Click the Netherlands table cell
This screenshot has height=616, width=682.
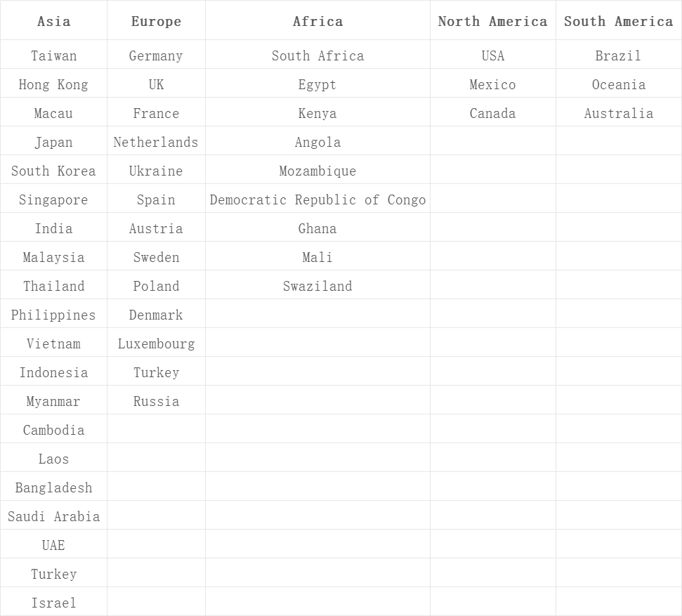[156, 142]
